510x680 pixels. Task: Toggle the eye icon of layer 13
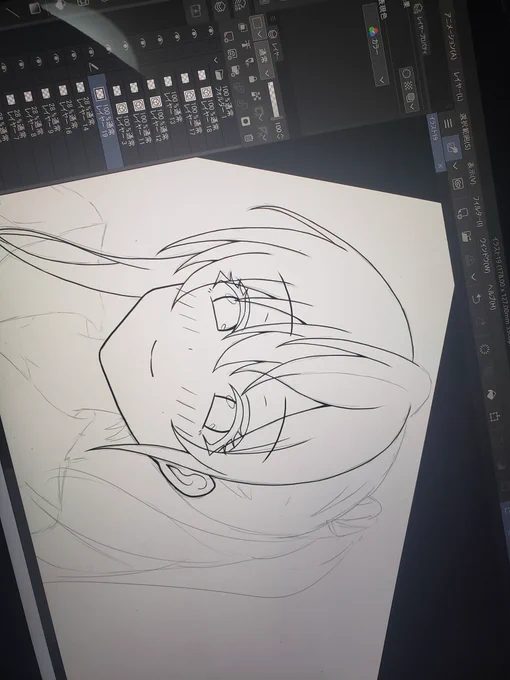[x=160, y=39]
